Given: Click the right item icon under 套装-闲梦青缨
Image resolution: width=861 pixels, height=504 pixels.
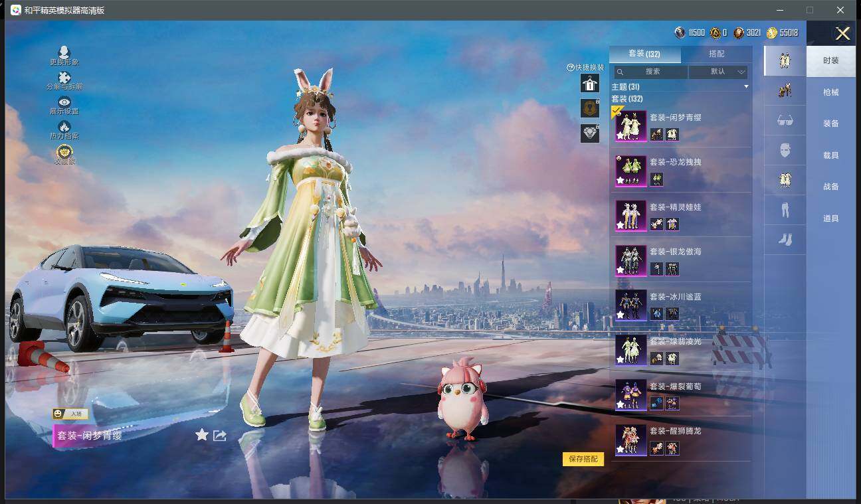Looking at the screenshot, I should pos(672,135).
